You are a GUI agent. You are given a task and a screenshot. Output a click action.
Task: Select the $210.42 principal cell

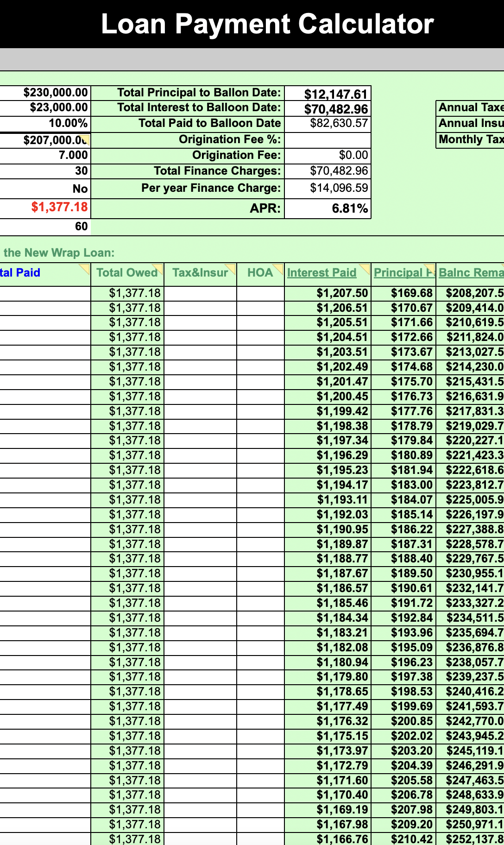coord(403,839)
